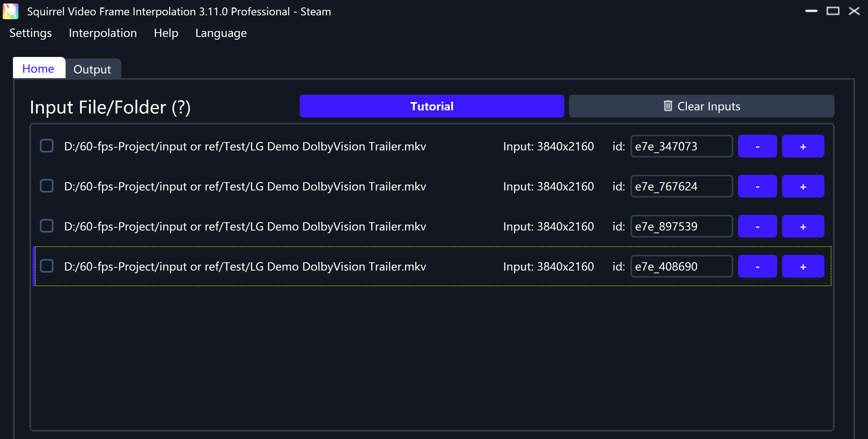This screenshot has width=868, height=439.
Task: Remove the e7e_897539 entry using minus
Action: 757,226
